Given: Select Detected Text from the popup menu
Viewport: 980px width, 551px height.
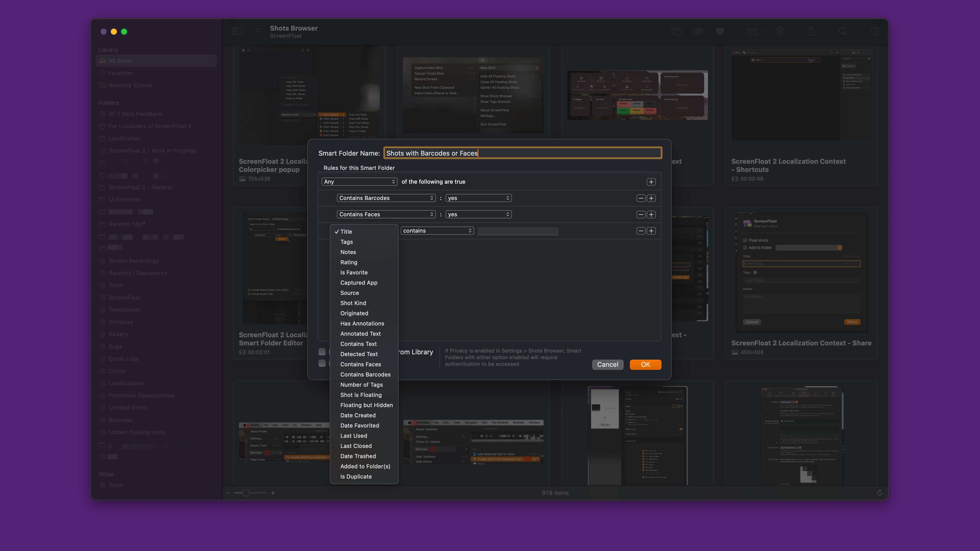Looking at the screenshot, I should tap(359, 354).
